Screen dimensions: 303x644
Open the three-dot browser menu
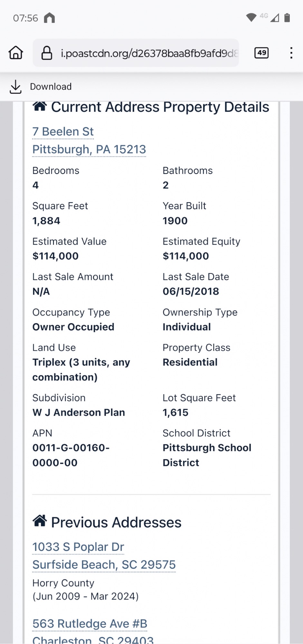pyautogui.click(x=291, y=53)
